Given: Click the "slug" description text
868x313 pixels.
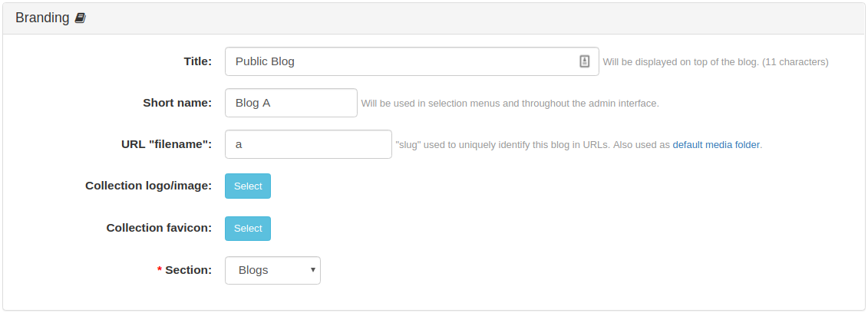Looking at the screenshot, I should (579, 145).
